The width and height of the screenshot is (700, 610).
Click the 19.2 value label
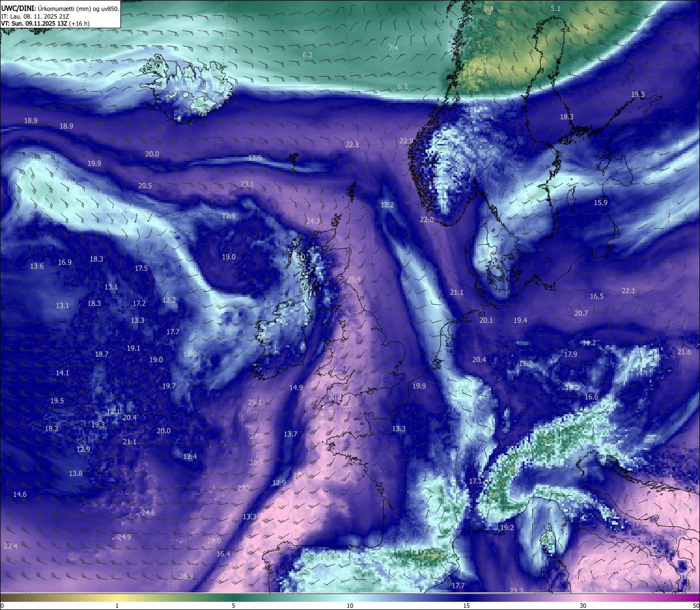click(507, 528)
